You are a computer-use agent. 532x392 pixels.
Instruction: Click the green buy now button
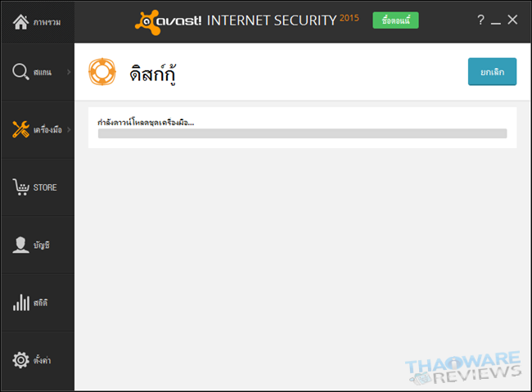pyautogui.click(x=395, y=20)
